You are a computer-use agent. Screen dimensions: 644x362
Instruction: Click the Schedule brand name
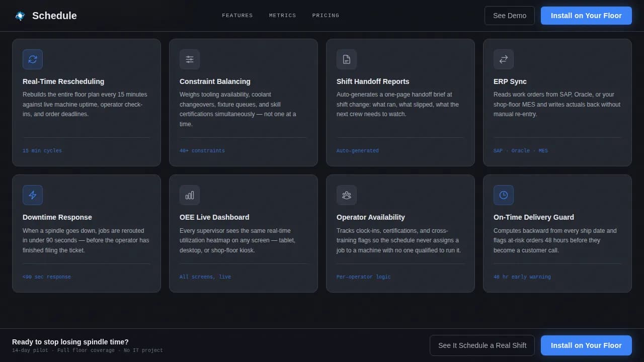[x=54, y=16]
